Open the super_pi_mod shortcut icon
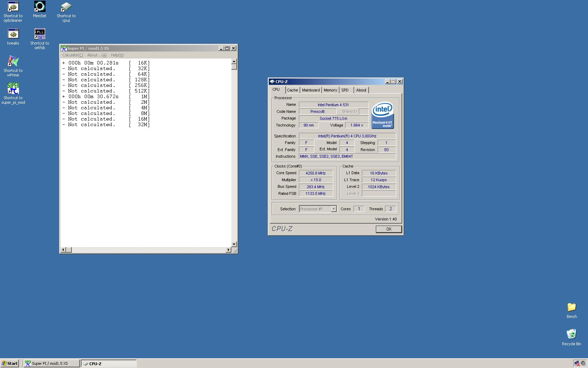 [13, 94]
